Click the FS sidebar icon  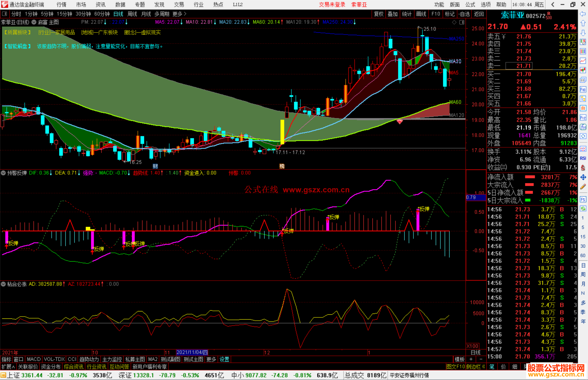click(583, 199)
